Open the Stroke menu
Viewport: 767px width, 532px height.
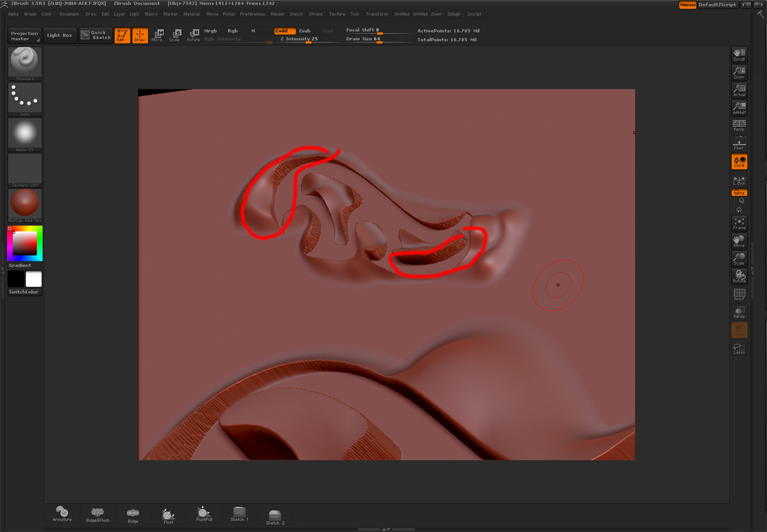tap(316, 14)
